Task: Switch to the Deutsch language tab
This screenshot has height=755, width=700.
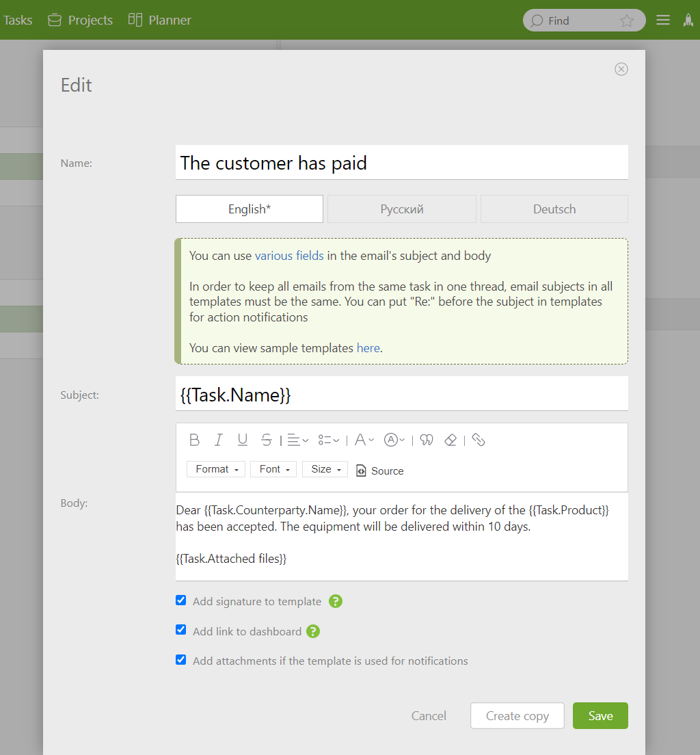Action: [554, 209]
